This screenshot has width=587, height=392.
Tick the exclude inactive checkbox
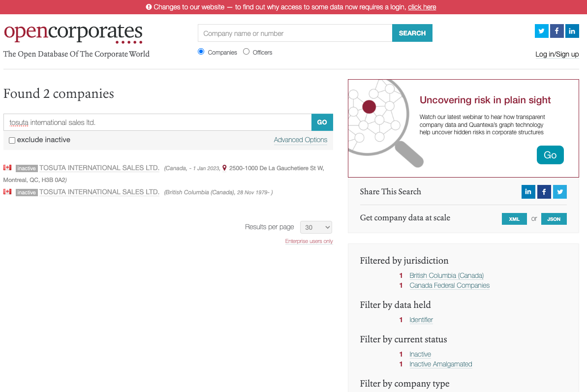point(12,140)
